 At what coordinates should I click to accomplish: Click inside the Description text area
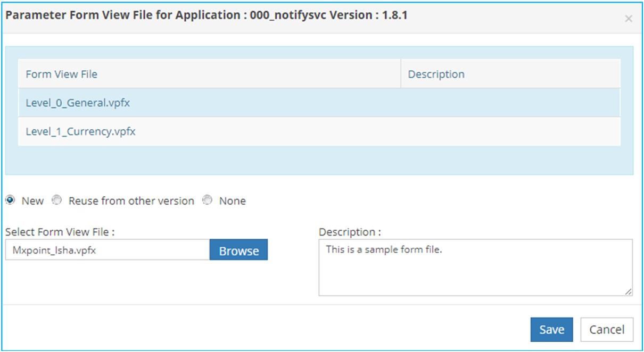pos(476,267)
